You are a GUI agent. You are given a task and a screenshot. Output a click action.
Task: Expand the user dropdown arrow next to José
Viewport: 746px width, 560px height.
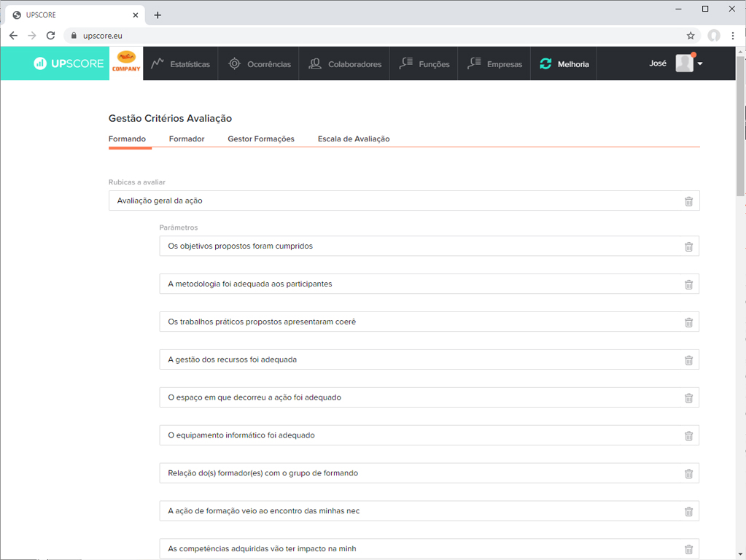tap(700, 63)
